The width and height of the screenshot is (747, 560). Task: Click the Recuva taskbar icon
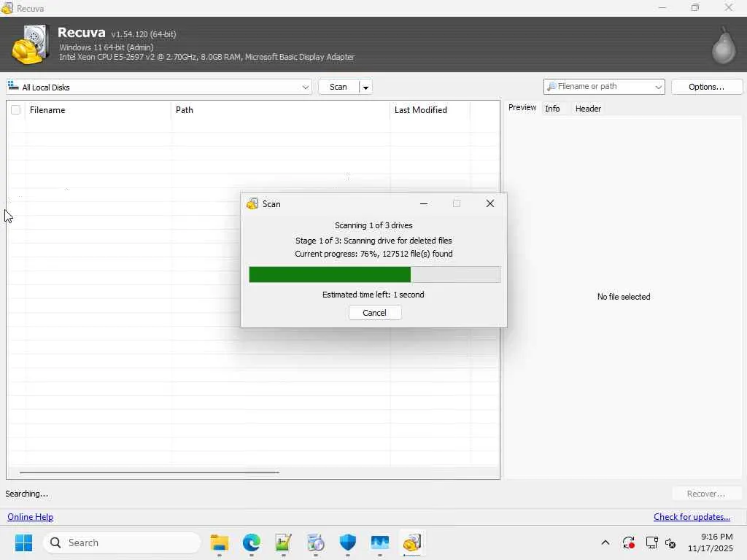tap(411, 542)
